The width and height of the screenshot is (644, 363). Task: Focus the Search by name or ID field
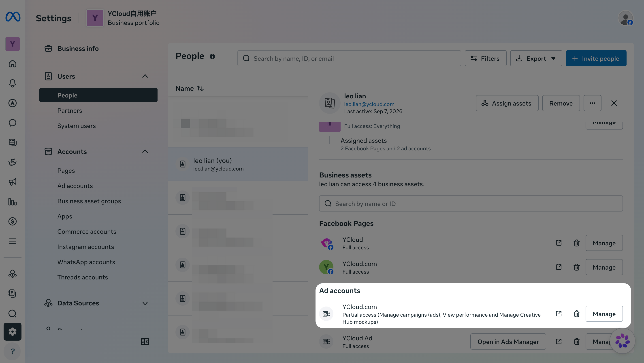coord(471,203)
